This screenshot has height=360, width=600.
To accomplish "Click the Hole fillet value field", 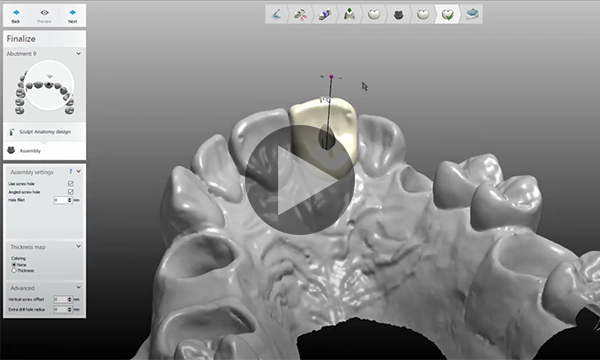I will pos(60,200).
